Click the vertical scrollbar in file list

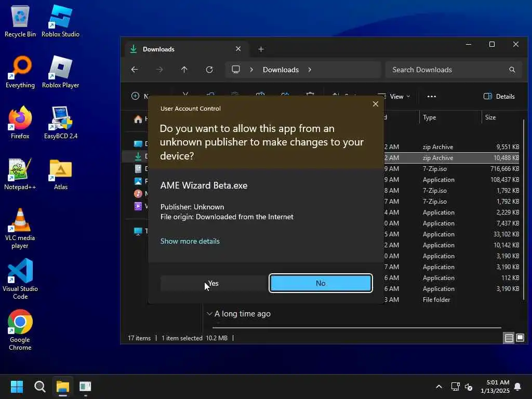[x=524, y=208]
